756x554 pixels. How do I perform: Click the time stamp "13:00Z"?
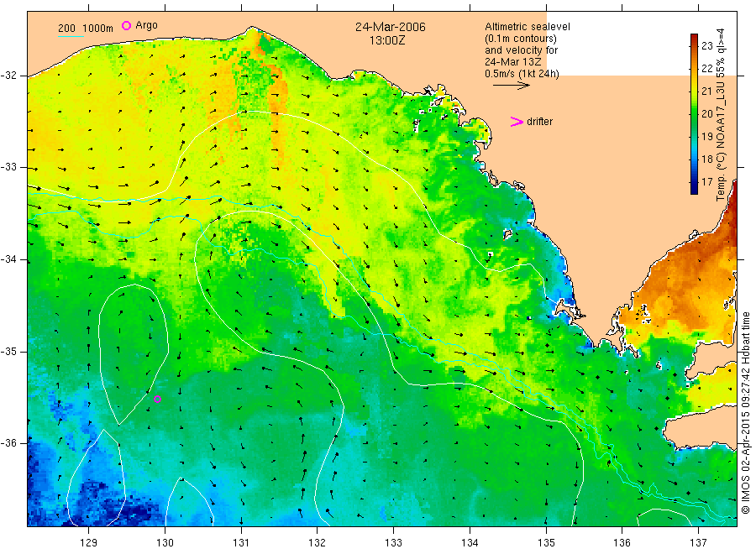pos(387,41)
